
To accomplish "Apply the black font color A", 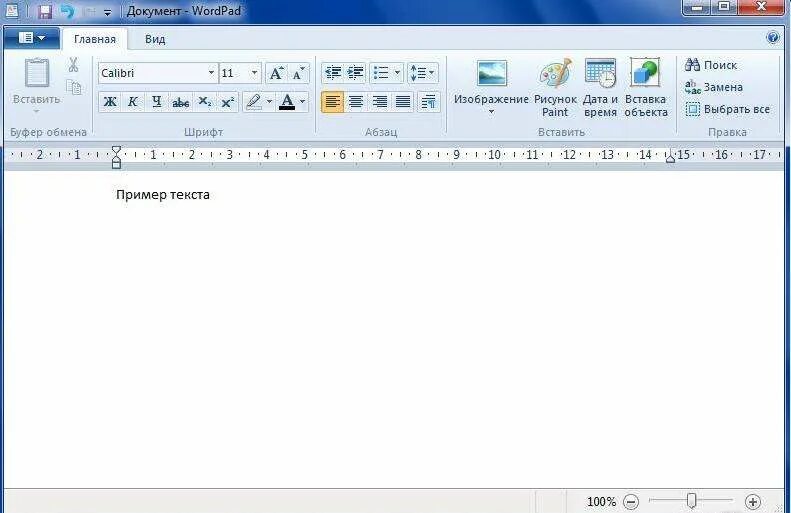I will coord(287,101).
